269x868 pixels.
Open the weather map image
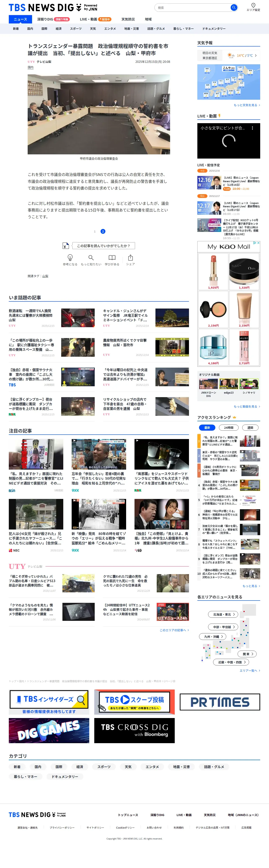click(x=229, y=82)
